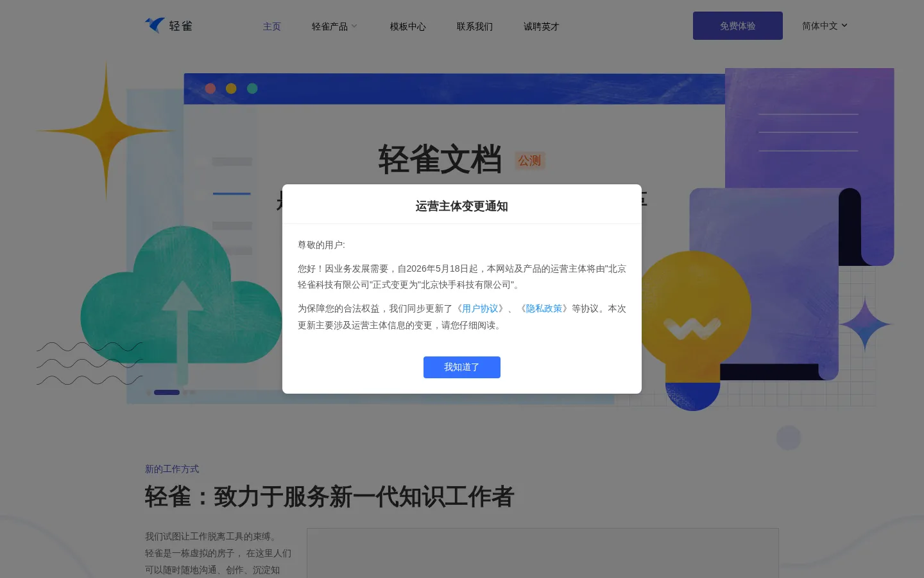The image size is (924, 578).
Task: Expand the 轻雀产品 dropdown menu
Action: [334, 26]
